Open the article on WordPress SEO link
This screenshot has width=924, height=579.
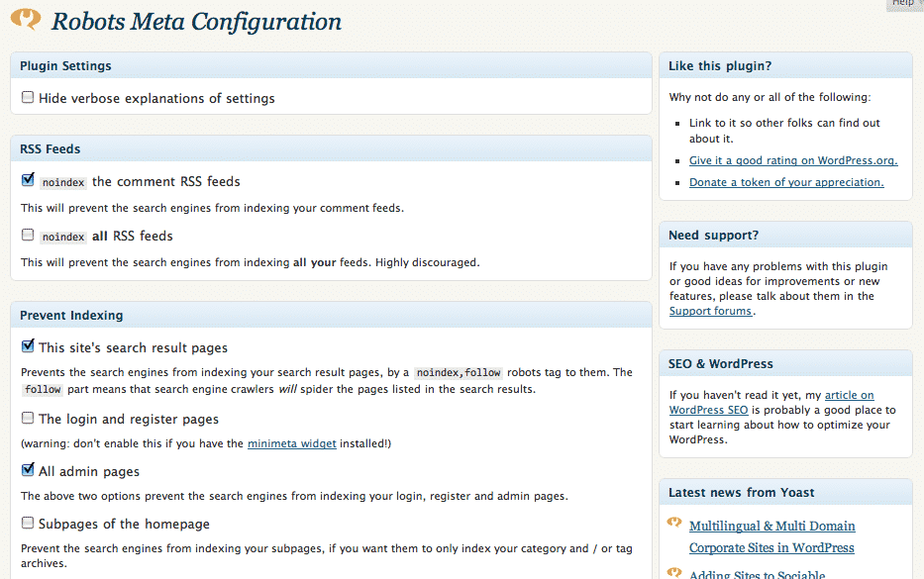[771, 402]
